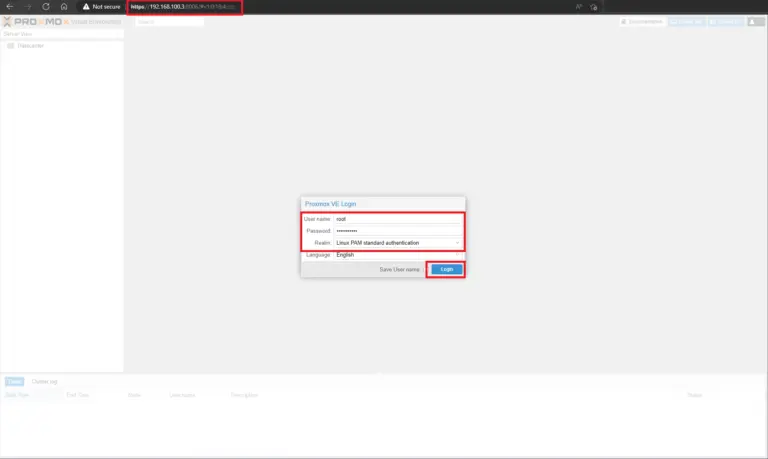This screenshot has height=459, width=768.
Task: Click the Datacenter server icon in the tree
Action: tap(10, 46)
